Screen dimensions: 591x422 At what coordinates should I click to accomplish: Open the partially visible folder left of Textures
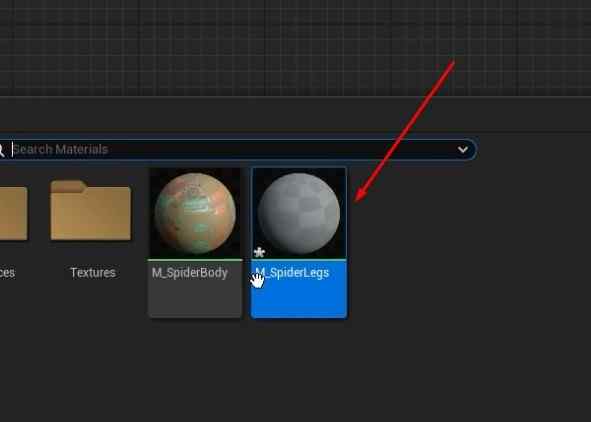pyautogui.click(x=13, y=213)
